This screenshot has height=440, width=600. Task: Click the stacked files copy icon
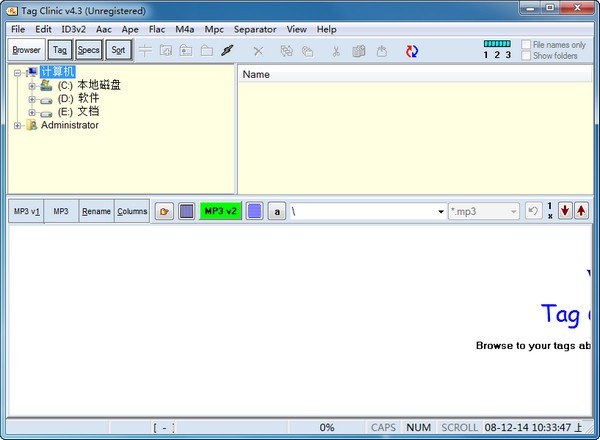(307, 51)
